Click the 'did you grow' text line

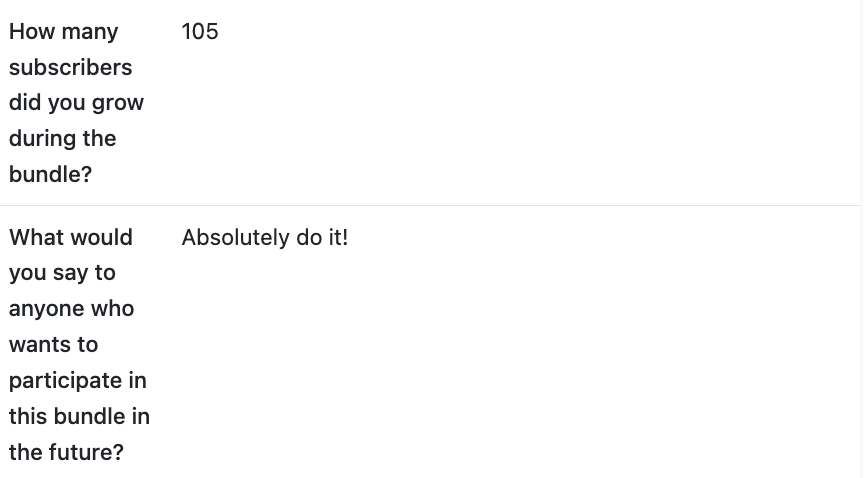pyautogui.click(x=76, y=103)
